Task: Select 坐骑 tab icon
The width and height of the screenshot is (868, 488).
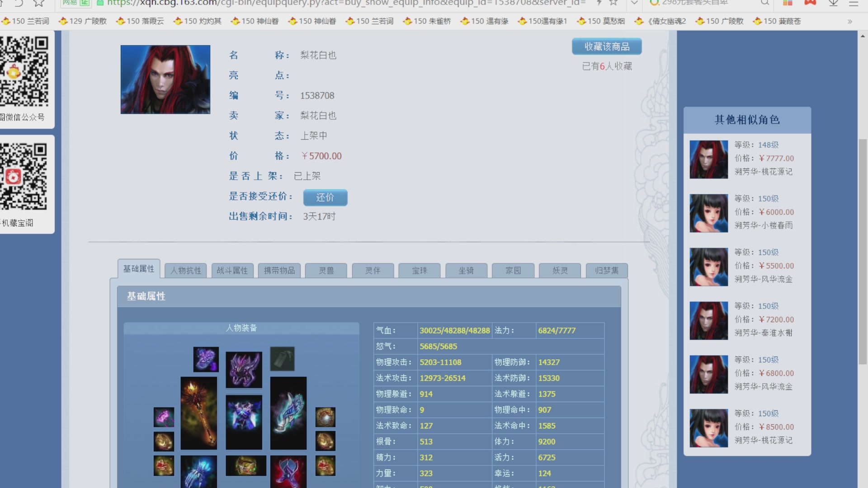Action: pos(466,270)
